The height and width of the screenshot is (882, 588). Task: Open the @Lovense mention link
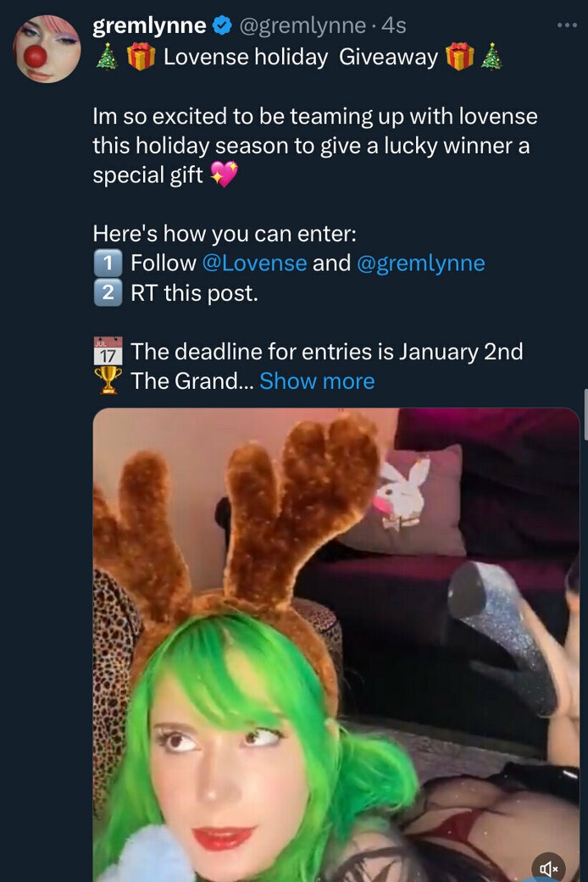point(254,263)
